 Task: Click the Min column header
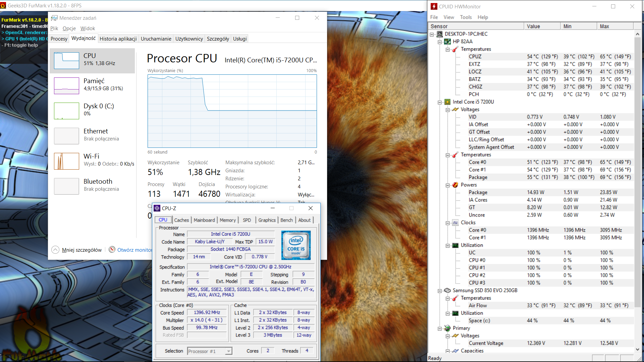tap(579, 26)
